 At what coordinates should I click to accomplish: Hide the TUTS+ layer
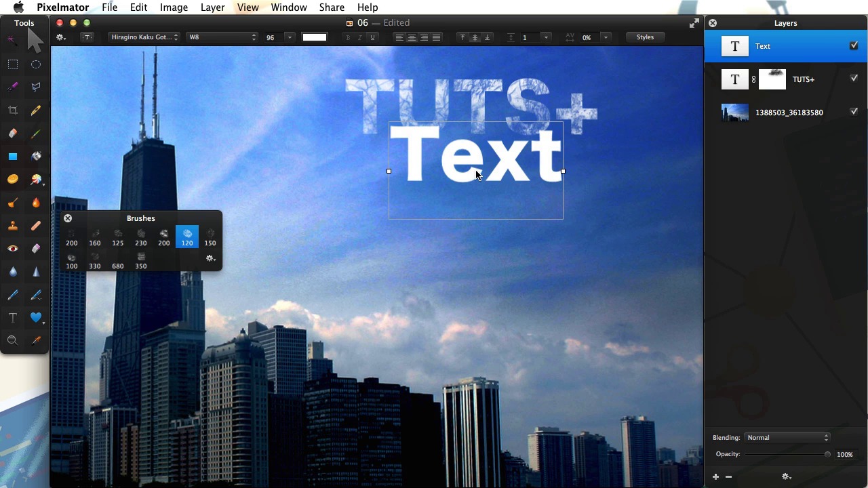click(854, 79)
